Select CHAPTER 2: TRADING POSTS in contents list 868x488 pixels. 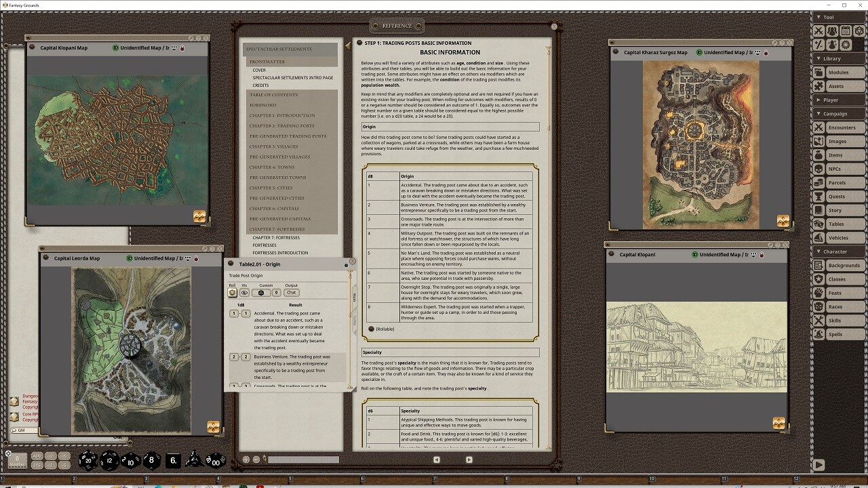283,125
